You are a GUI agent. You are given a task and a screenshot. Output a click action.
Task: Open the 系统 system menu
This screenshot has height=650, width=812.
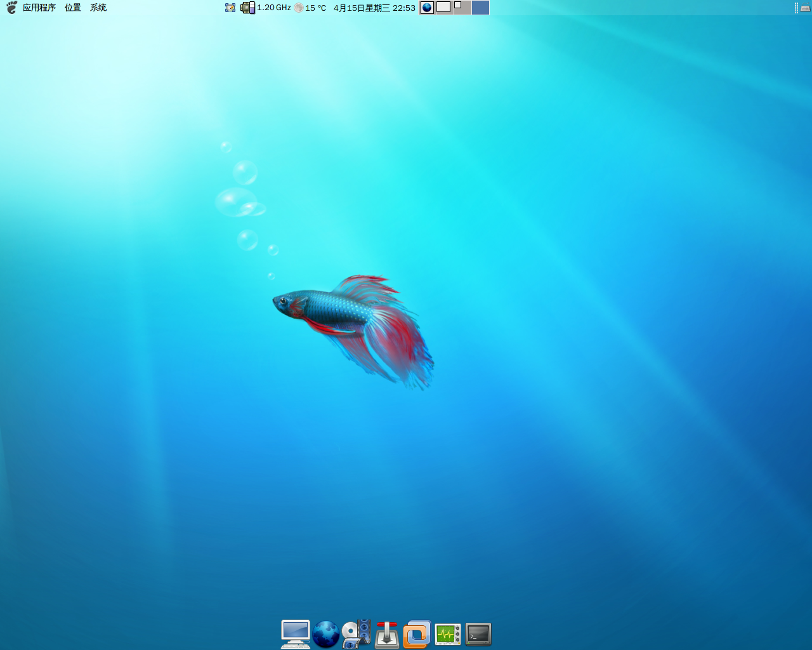(98, 8)
